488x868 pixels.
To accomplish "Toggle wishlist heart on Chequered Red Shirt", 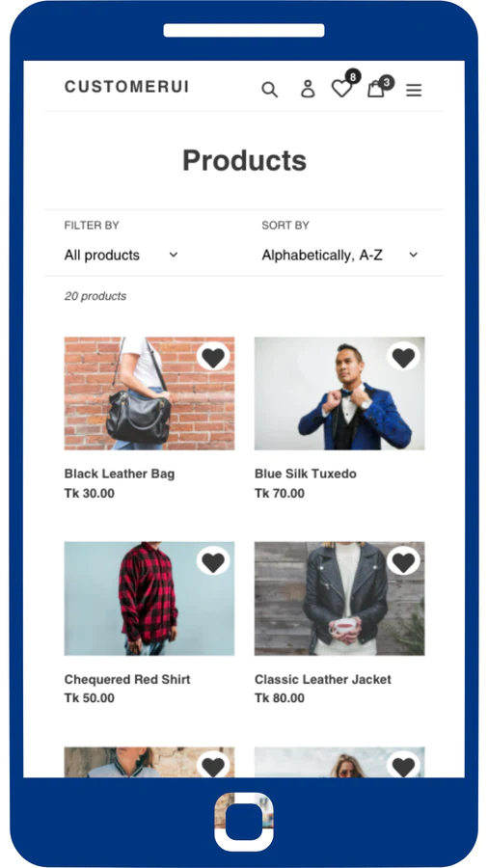I will [x=213, y=562].
